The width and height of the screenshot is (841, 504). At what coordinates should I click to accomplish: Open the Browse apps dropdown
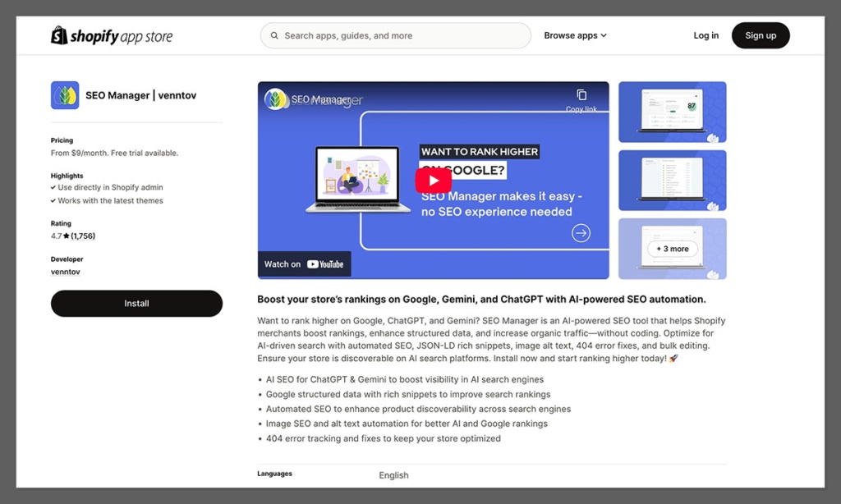click(575, 35)
